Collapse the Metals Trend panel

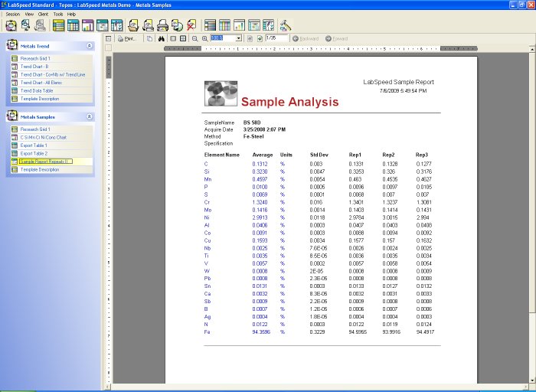90,46
